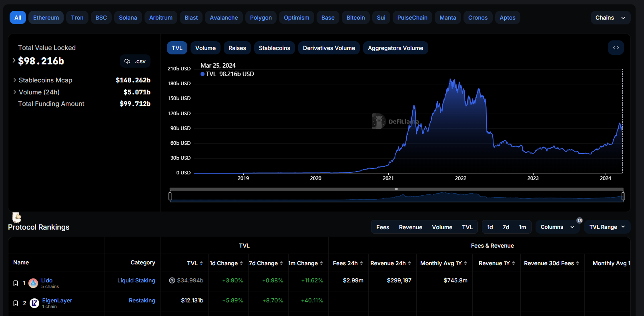This screenshot has width=644, height=316.
Task: Sort by Revenue 24h column
Action: point(391,263)
